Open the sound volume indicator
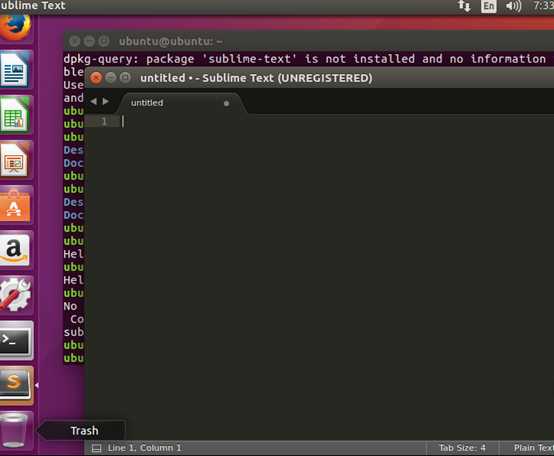 (x=513, y=6)
